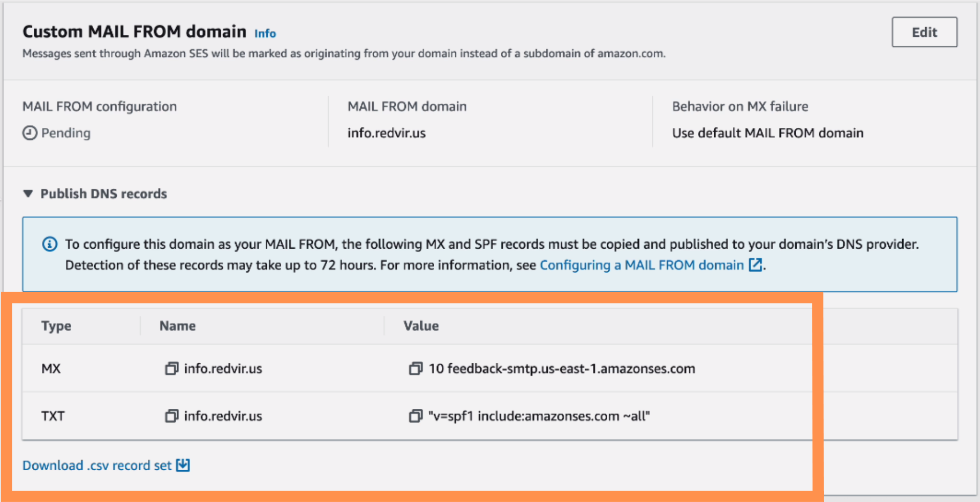Image resolution: width=980 pixels, height=502 pixels.
Task: Copy the MX record name info.redvir.us
Action: pyautogui.click(x=172, y=368)
